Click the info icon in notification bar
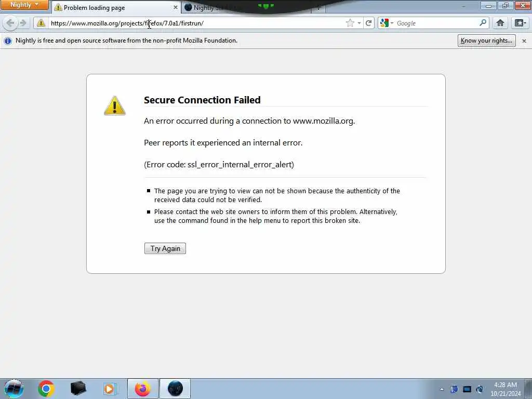532x399 pixels. click(x=8, y=41)
